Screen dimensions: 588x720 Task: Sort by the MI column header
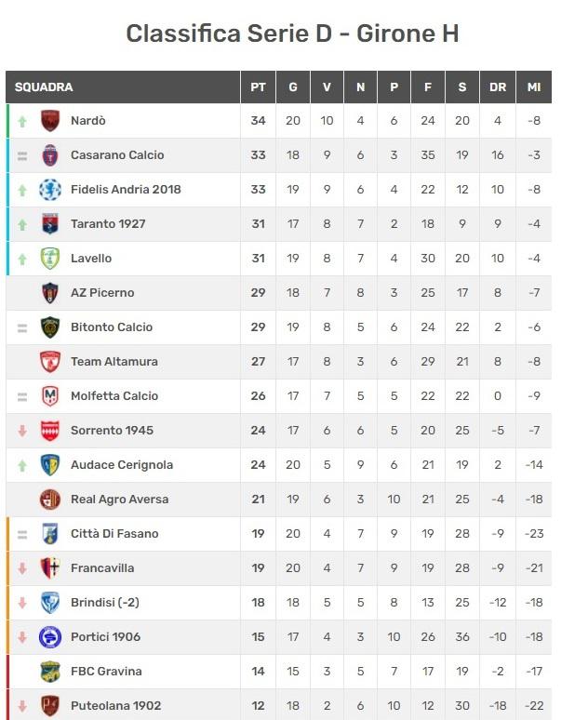534,87
